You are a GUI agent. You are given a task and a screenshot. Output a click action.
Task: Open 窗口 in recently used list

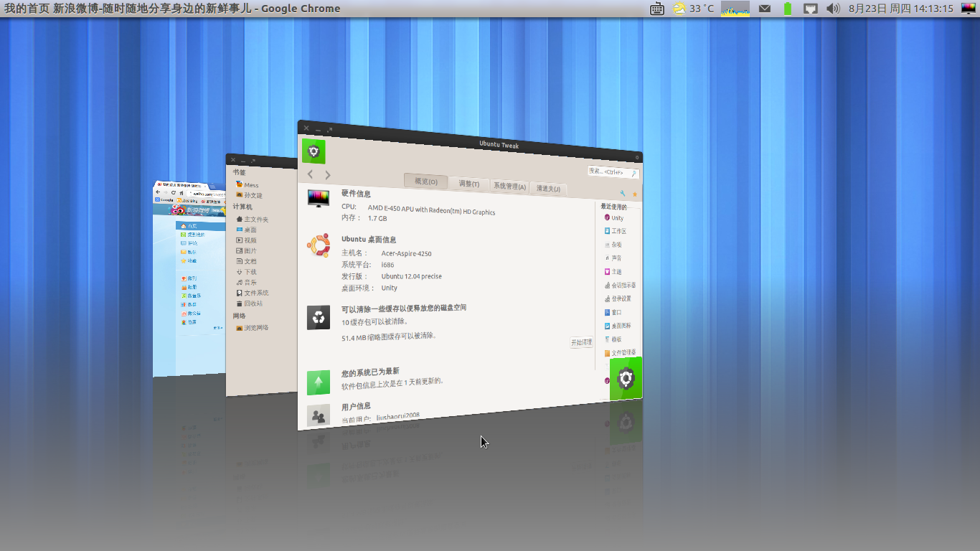tap(613, 312)
